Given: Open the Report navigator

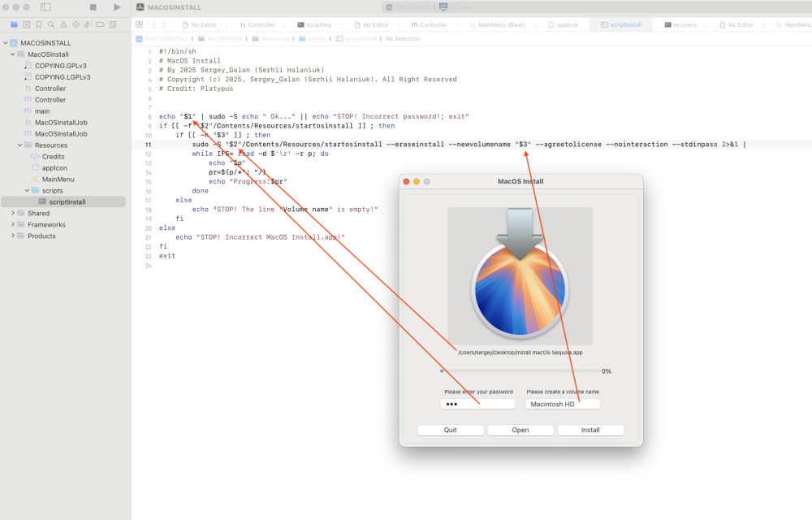Looking at the screenshot, I should pos(113,24).
